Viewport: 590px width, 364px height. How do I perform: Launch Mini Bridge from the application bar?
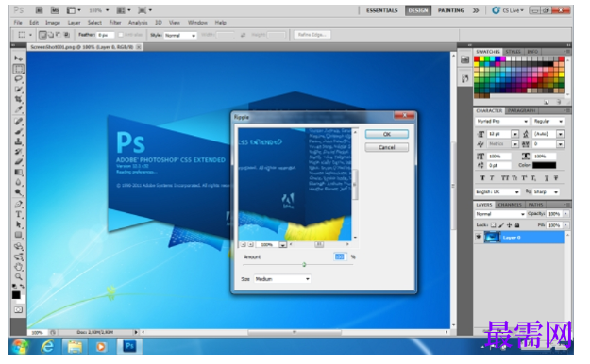(55, 10)
